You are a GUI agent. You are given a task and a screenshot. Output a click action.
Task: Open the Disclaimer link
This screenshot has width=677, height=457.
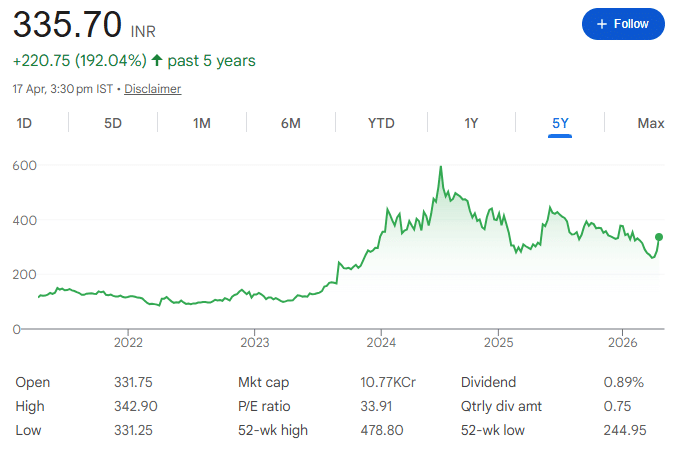[153, 89]
